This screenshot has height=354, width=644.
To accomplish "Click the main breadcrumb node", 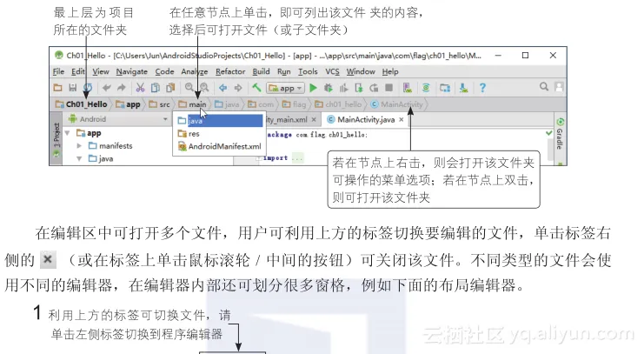I will tap(192, 104).
